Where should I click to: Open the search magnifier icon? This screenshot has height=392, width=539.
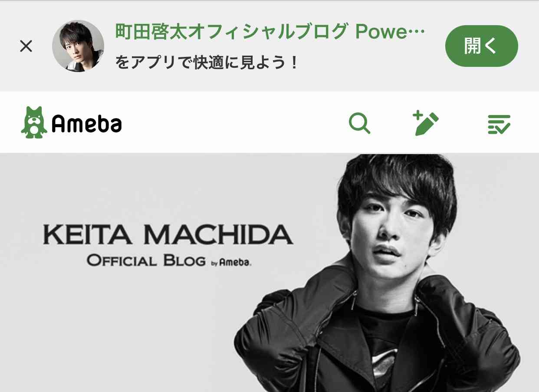tap(360, 123)
